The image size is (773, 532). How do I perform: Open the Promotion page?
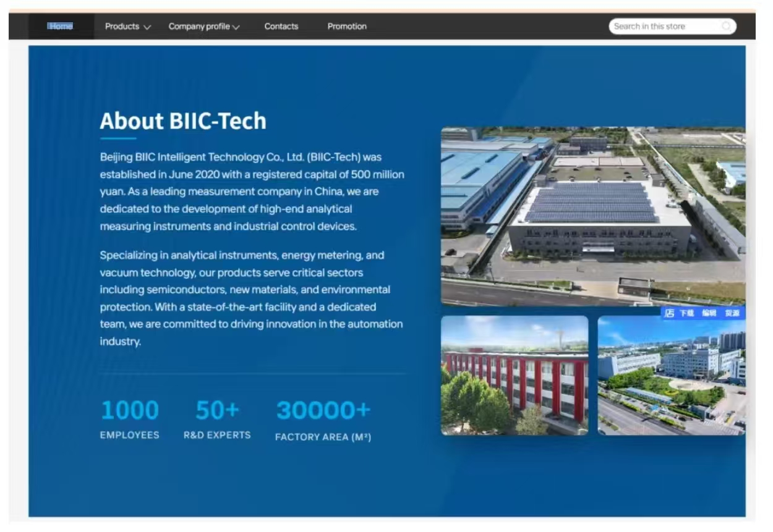point(347,27)
